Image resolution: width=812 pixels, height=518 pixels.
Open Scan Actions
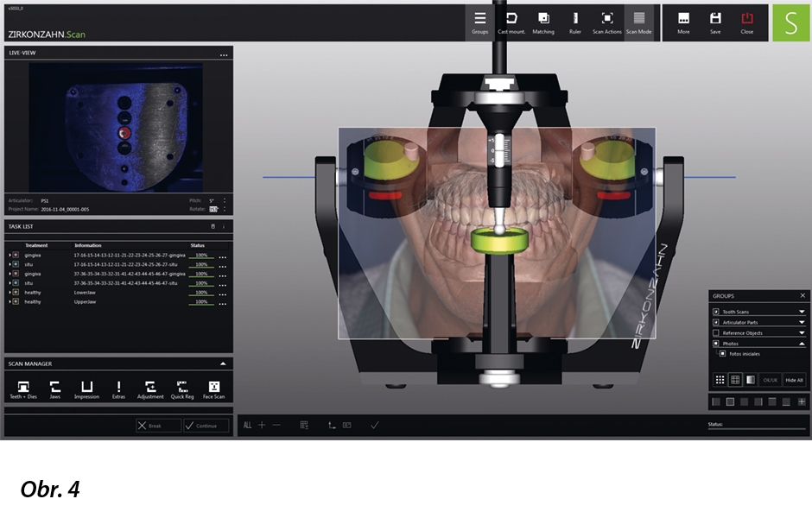607,23
